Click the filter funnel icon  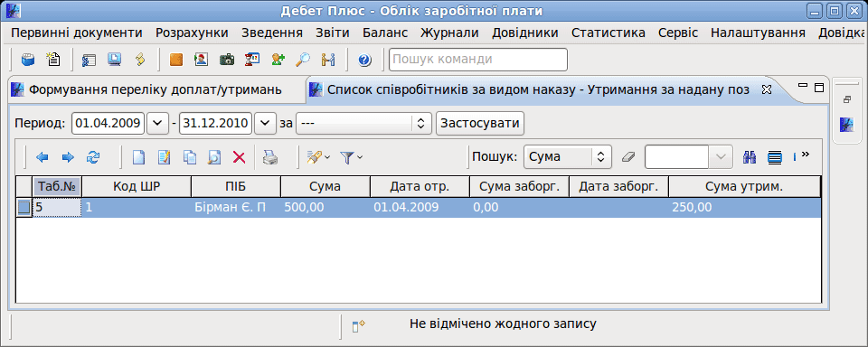(346, 157)
